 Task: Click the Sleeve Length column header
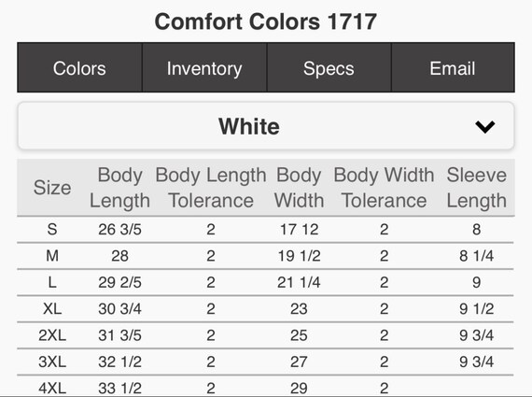coord(476,188)
